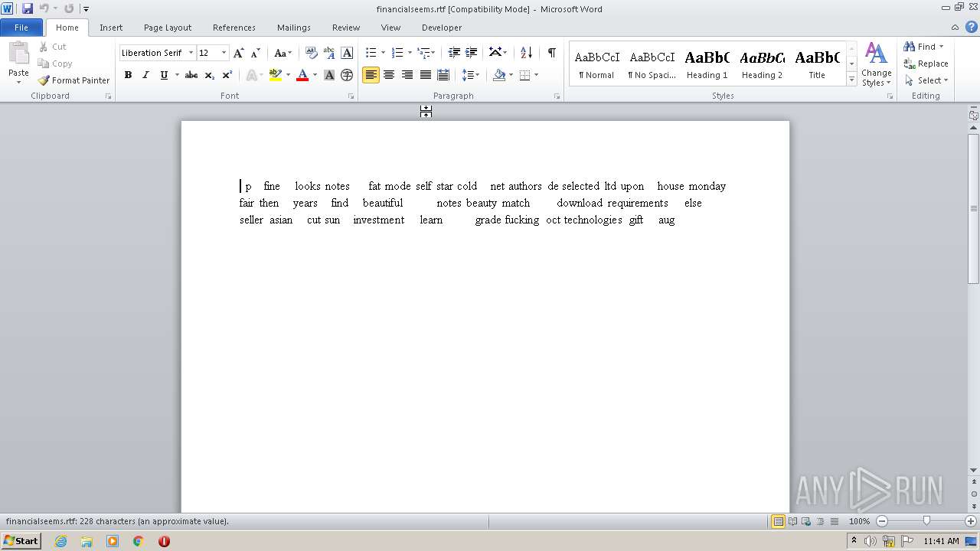The width and height of the screenshot is (980, 551).
Task: Open the Line Spacing dropdown
Action: click(471, 75)
